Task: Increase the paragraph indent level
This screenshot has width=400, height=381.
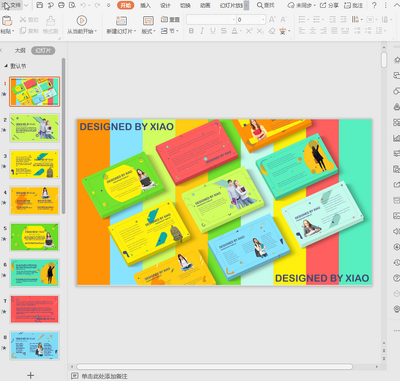Action: point(343,20)
